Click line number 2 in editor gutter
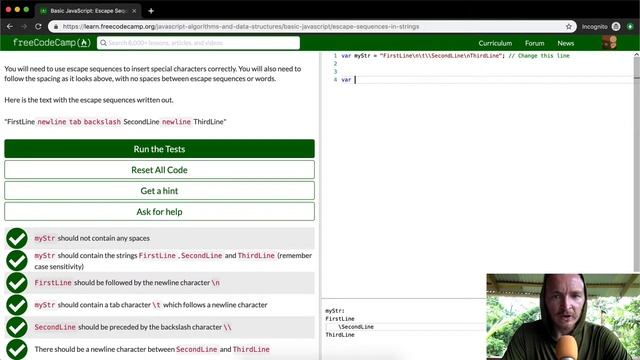Image resolution: width=640 pixels, height=360 pixels. (335, 64)
